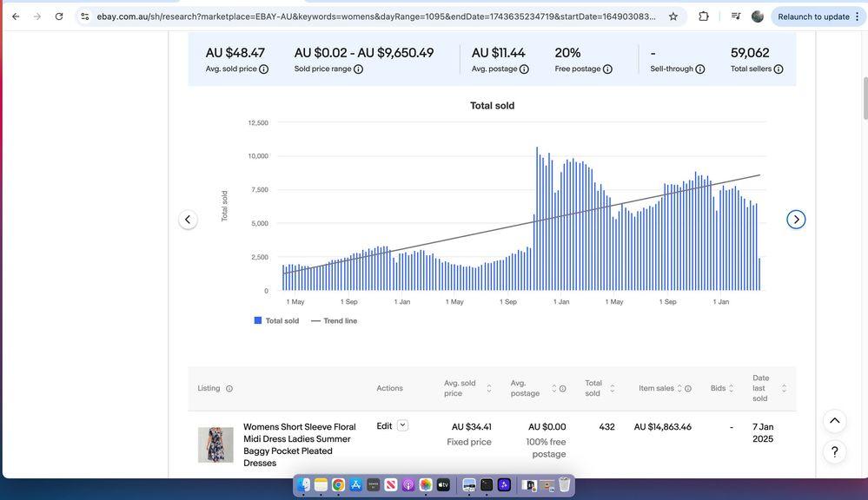Show info for Free postage
Image resolution: width=868 pixels, height=500 pixels.
(x=607, y=69)
